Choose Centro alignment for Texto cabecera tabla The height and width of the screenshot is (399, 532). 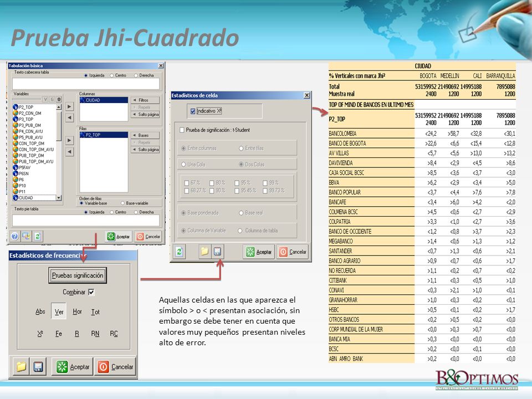tap(111, 75)
